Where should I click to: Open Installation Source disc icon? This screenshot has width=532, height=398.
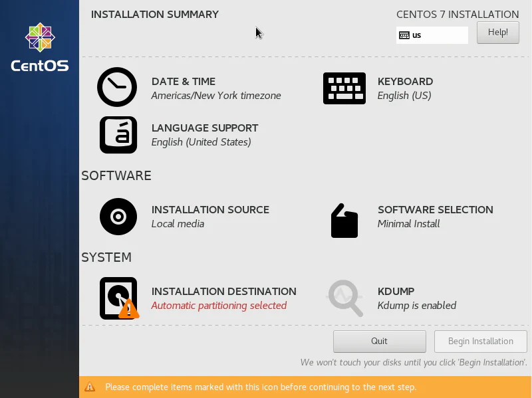tap(118, 217)
